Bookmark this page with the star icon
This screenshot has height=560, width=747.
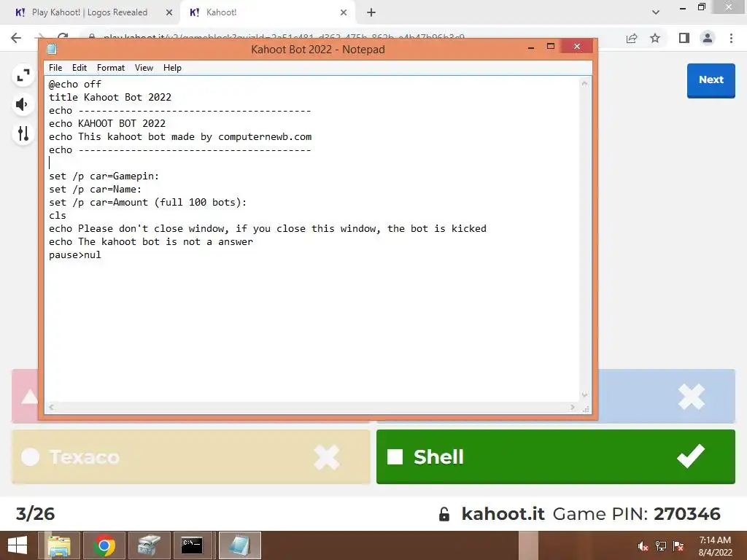click(x=655, y=38)
